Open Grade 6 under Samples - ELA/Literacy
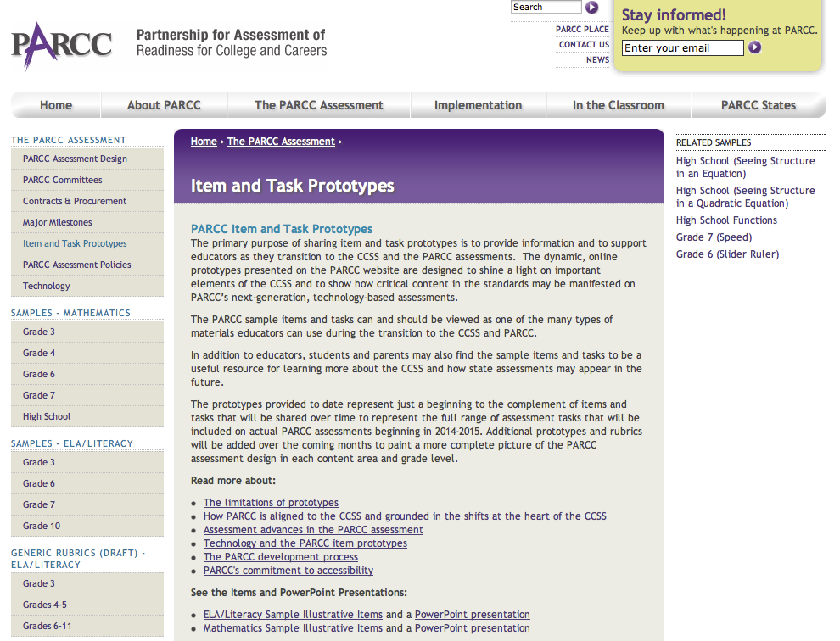Viewport: 840px width, 641px height. pos(87,483)
